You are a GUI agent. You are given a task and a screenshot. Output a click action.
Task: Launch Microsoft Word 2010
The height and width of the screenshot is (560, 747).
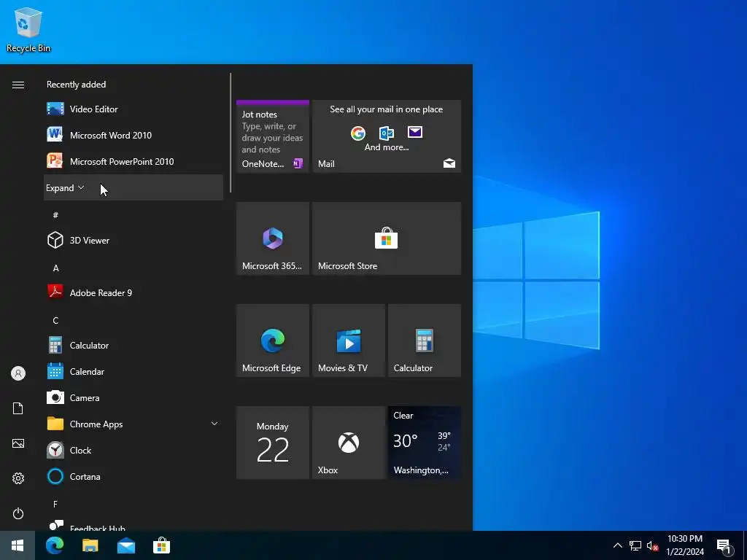coord(133,135)
